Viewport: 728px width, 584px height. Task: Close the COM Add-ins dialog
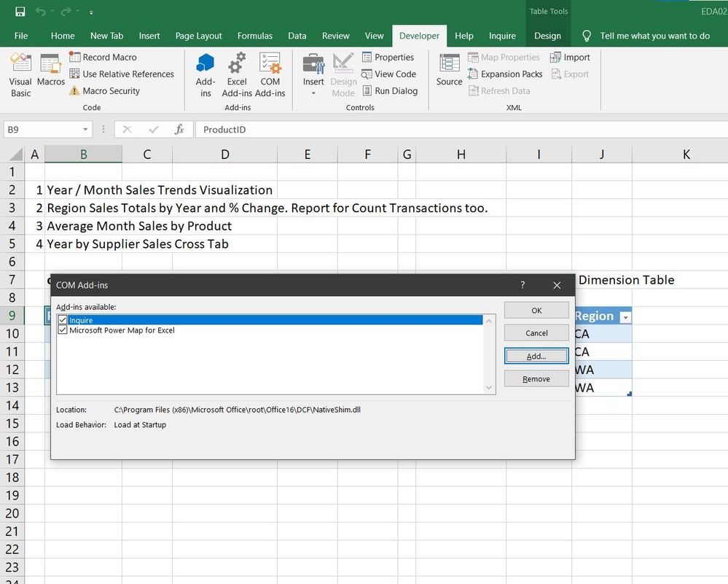click(557, 285)
